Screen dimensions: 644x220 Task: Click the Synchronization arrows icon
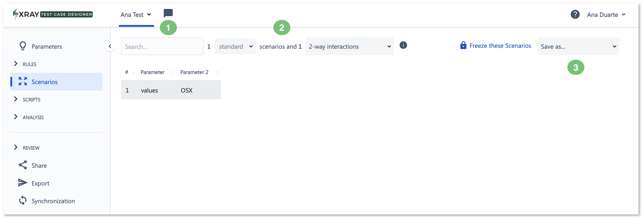coord(23,201)
